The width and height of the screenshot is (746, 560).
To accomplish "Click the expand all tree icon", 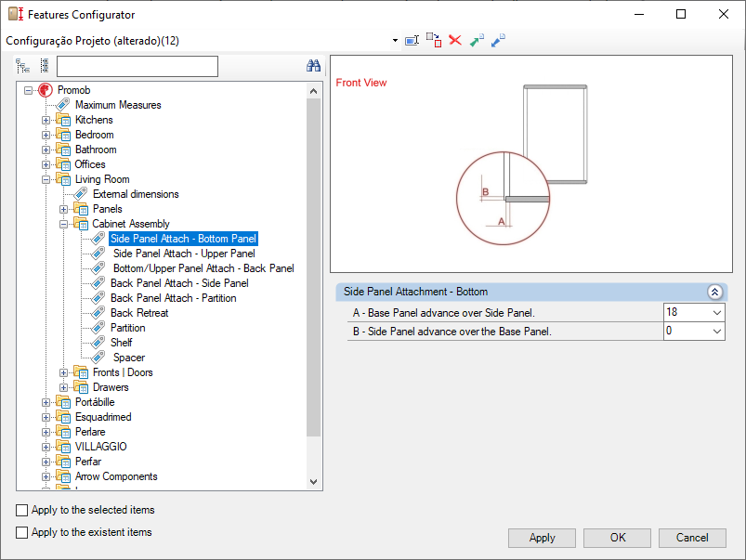I will [22, 66].
